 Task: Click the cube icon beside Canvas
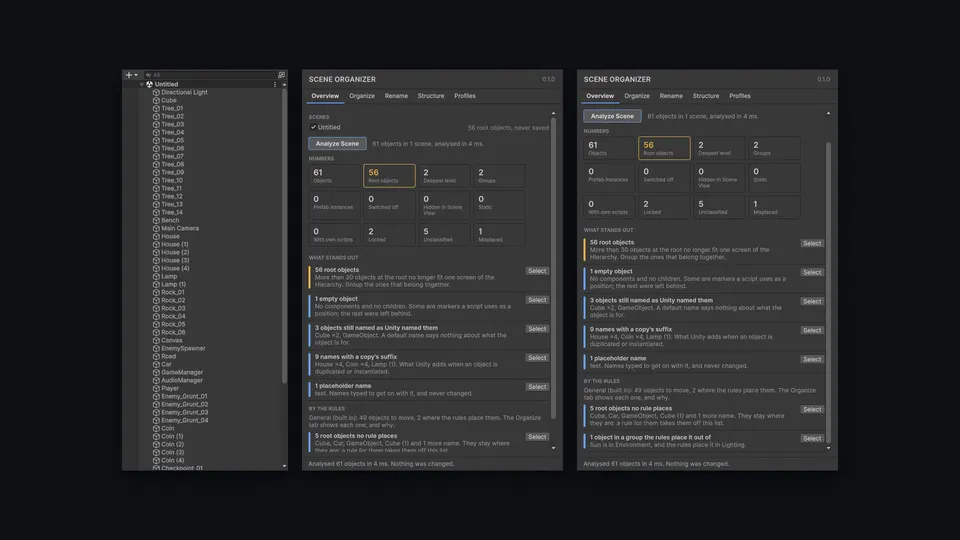tap(156, 340)
